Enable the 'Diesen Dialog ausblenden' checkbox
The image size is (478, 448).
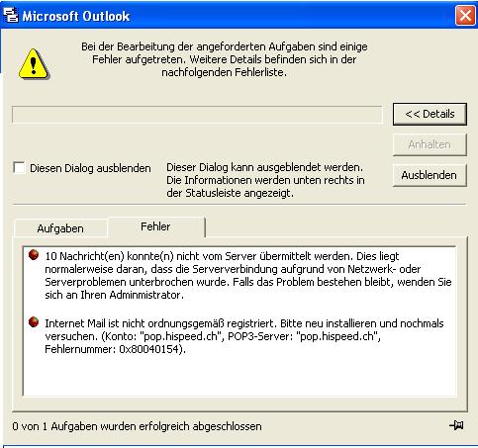point(19,167)
